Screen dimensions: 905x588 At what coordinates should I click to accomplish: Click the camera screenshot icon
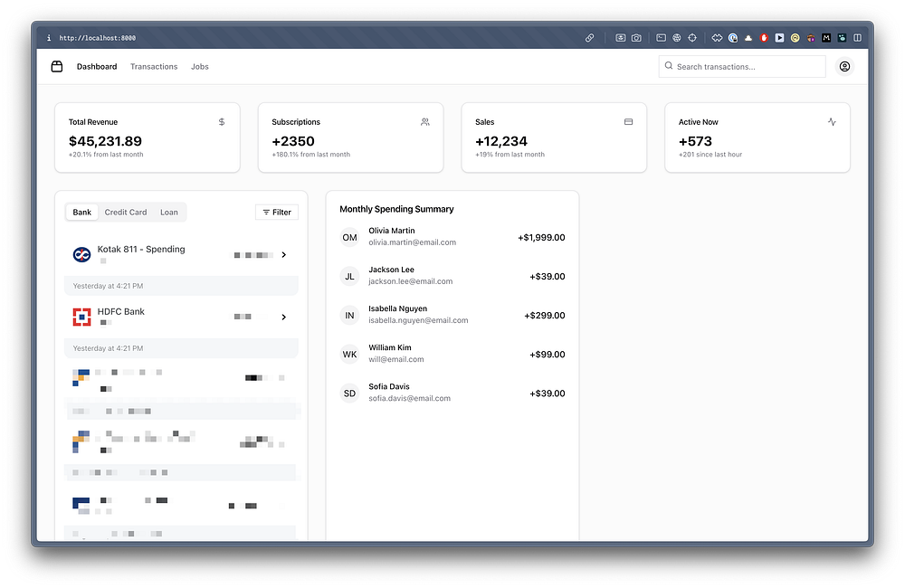pyautogui.click(x=636, y=37)
